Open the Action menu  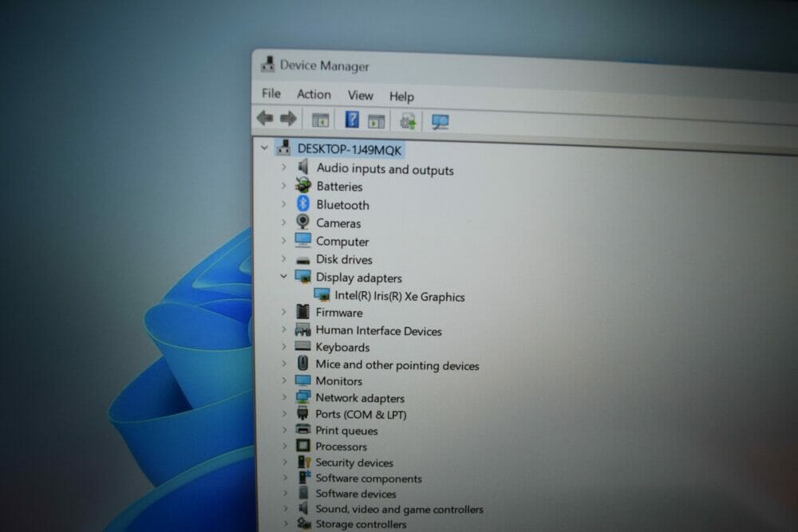pyautogui.click(x=314, y=94)
